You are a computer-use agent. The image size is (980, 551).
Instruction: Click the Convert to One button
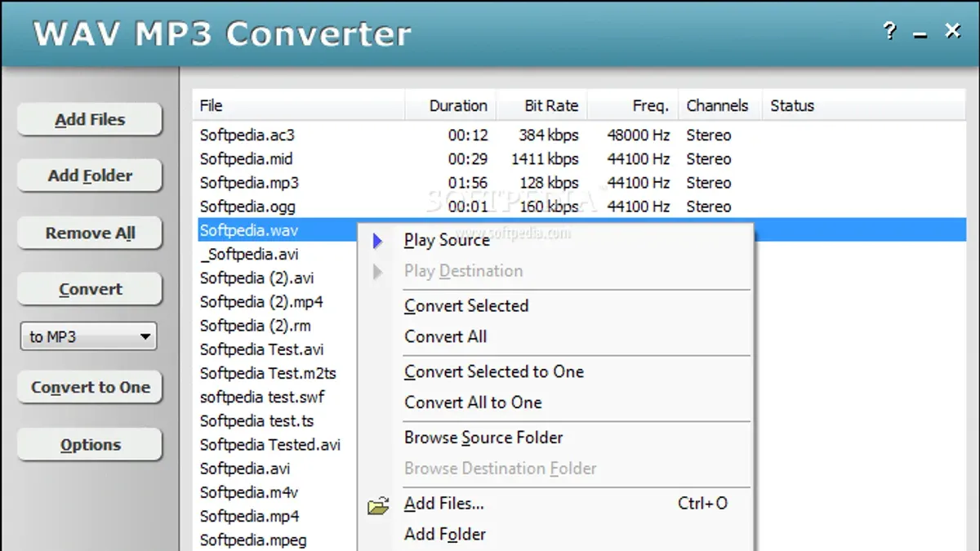(x=90, y=388)
